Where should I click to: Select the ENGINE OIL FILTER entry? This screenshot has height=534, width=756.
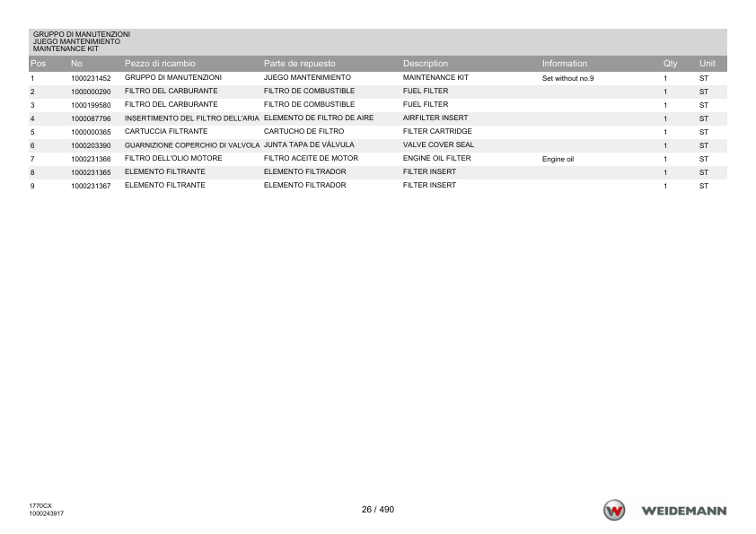coord(436,158)
